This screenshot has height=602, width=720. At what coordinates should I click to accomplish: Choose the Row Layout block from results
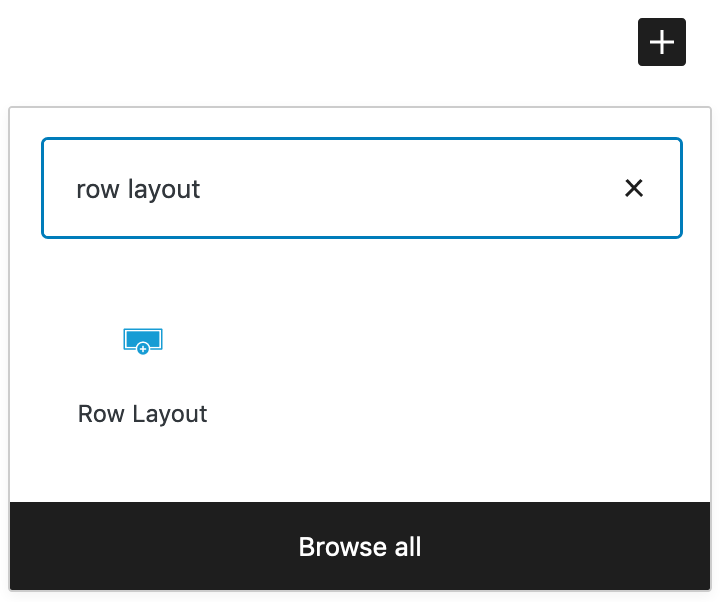[x=143, y=370]
